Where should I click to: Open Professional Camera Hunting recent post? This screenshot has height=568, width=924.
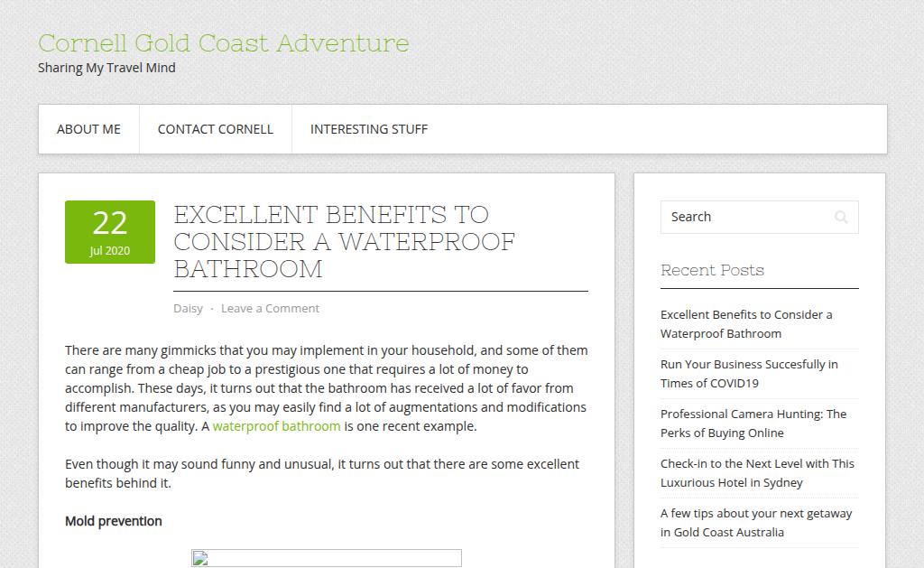[753, 423]
